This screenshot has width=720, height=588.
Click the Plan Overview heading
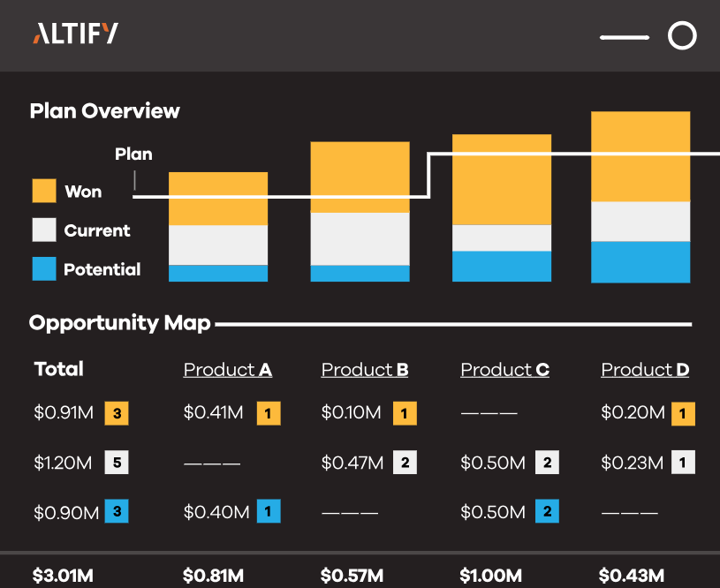pos(105,111)
